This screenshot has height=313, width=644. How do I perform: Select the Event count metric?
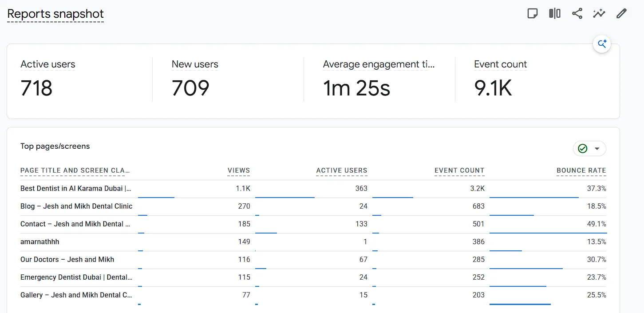tap(500, 64)
